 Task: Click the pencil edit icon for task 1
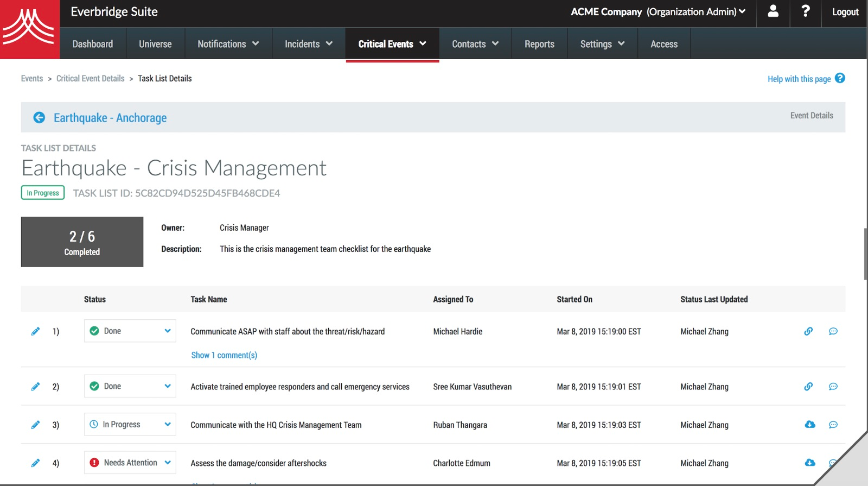pyautogui.click(x=35, y=331)
